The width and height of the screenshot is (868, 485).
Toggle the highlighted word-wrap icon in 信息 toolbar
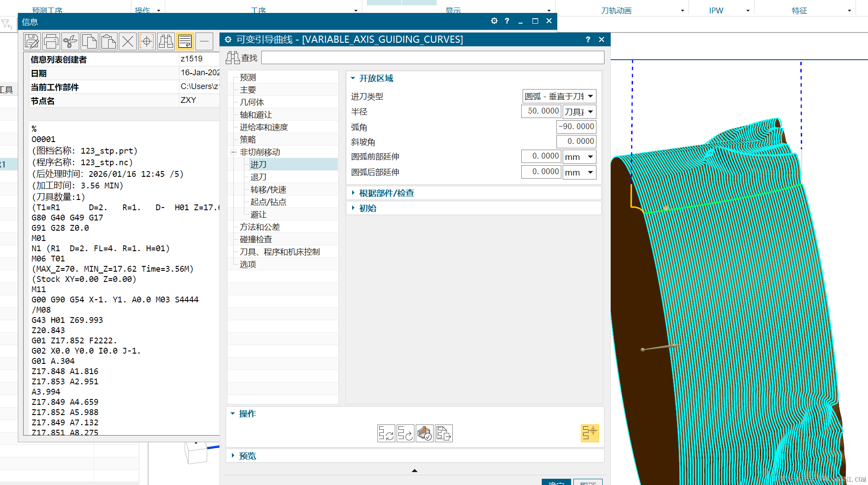pos(185,41)
